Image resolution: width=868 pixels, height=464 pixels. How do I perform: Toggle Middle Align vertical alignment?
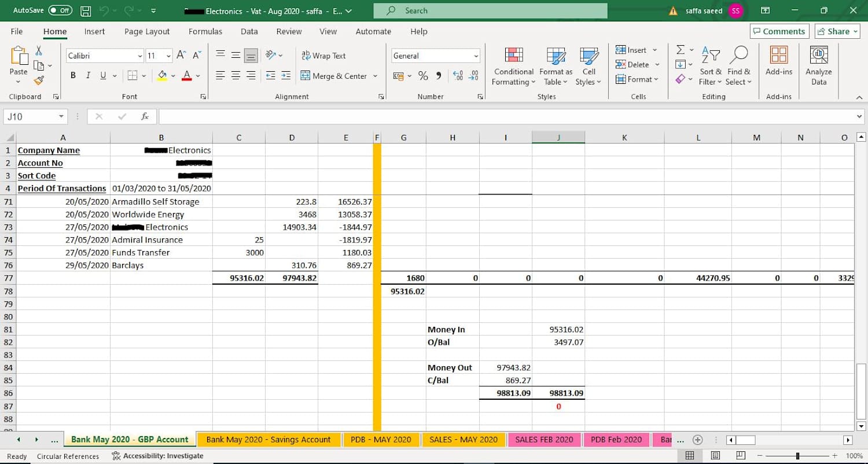(236, 56)
